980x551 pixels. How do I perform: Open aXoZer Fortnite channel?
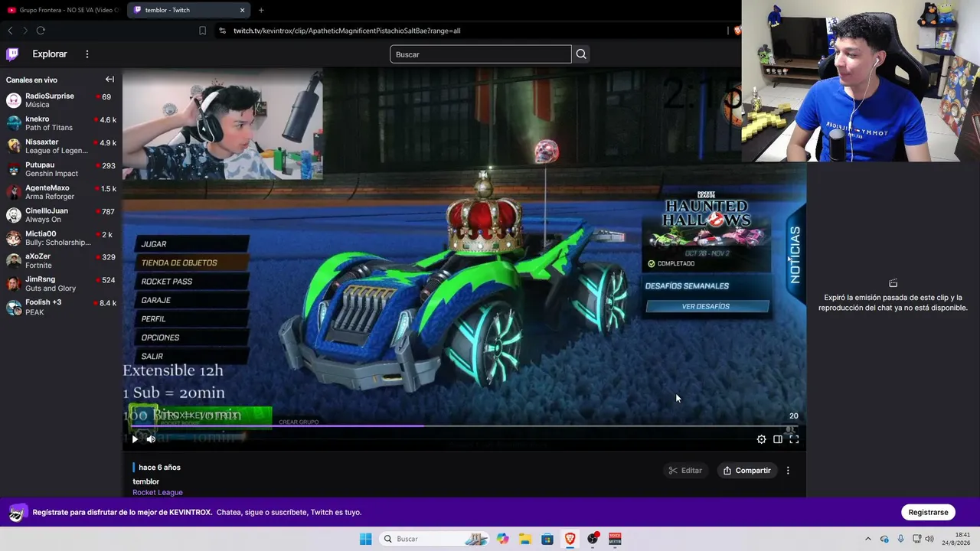pos(61,261)
